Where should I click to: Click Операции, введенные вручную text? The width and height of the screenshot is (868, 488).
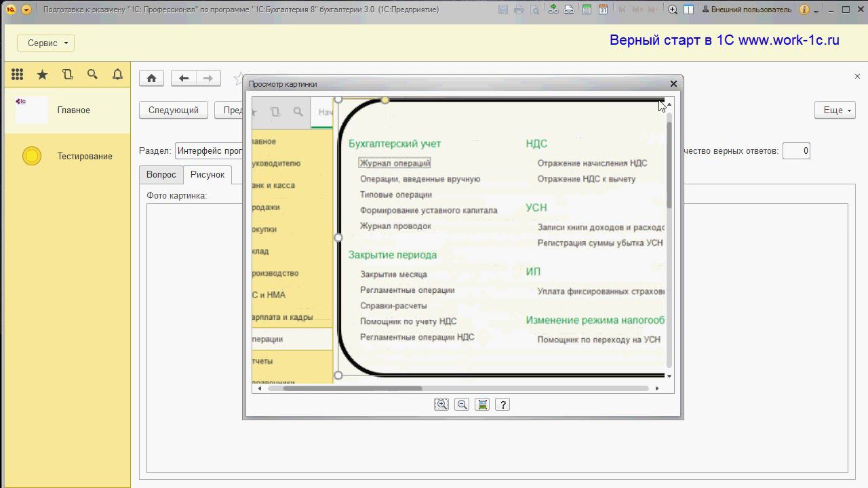click(x=420, y=179)
